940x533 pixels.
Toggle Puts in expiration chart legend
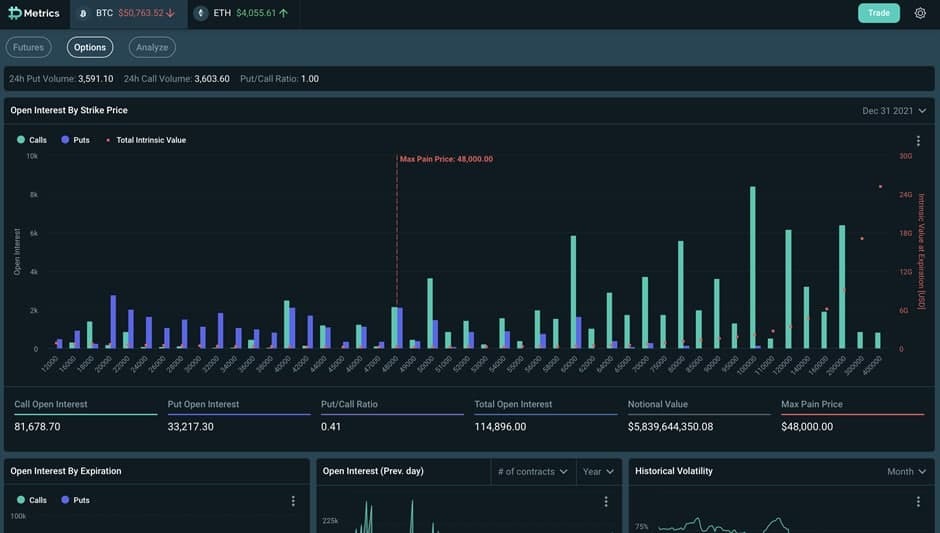coord(75,500)
